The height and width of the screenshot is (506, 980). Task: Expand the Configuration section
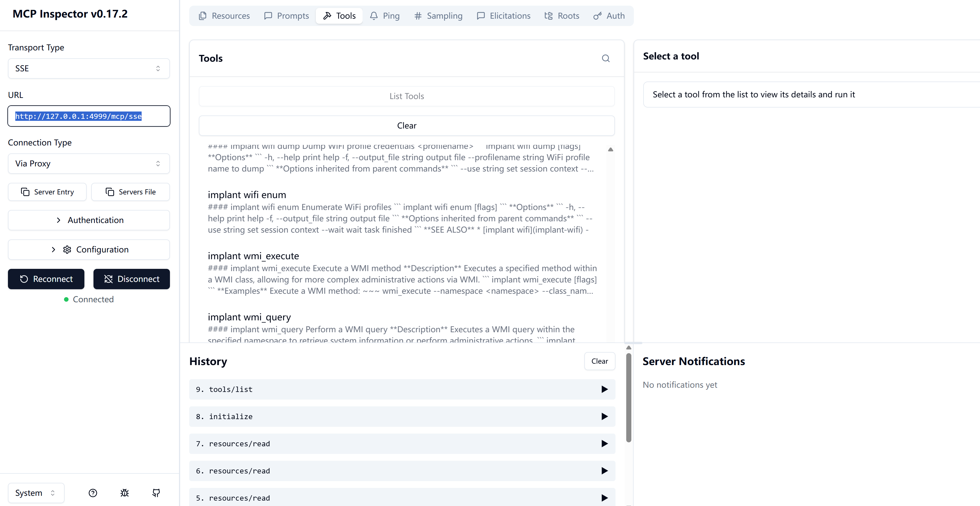(x=89, y=249)
